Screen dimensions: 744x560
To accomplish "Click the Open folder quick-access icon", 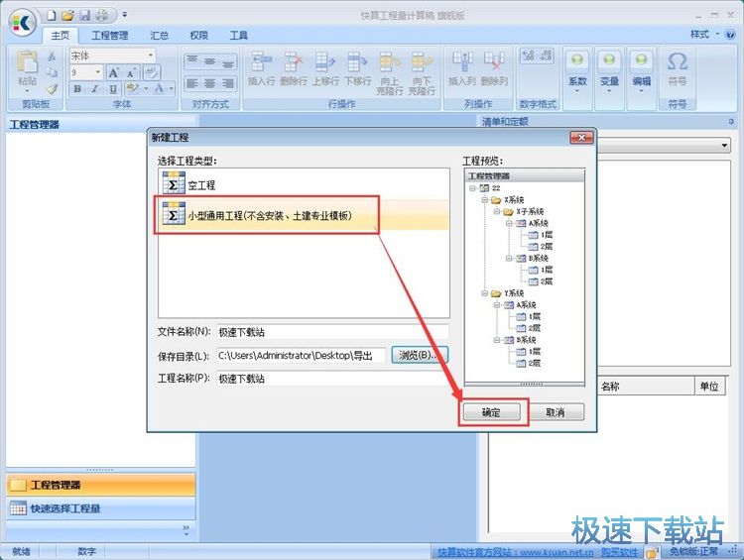I will point(67,15).
